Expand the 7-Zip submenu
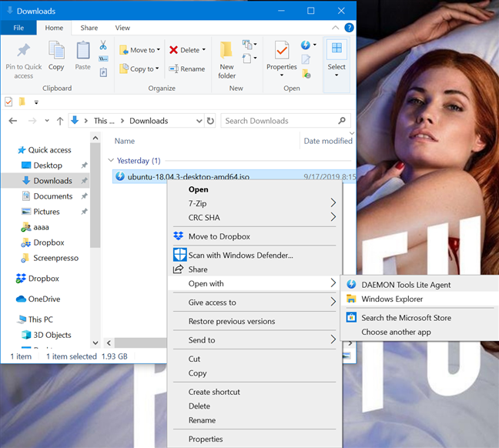Image resolution: width=499 pixels, height=448 pixels. pos(333,202)
